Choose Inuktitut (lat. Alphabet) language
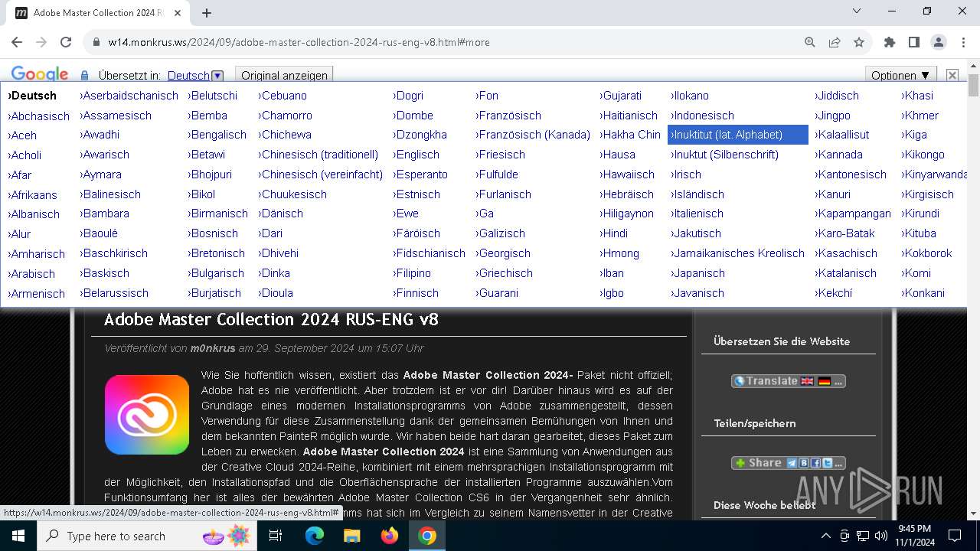Image resolution: width=980 pixels, height=551 pixels. 738,135
